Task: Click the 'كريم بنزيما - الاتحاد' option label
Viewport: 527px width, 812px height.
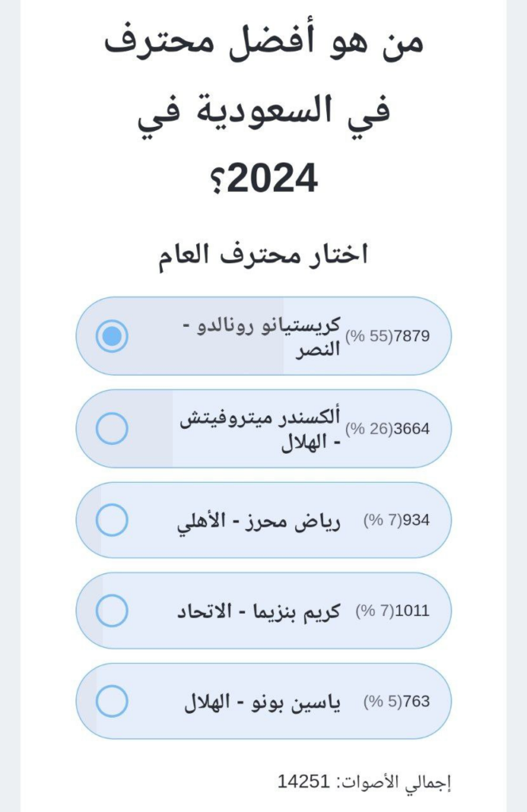Action: click(258, 611)
